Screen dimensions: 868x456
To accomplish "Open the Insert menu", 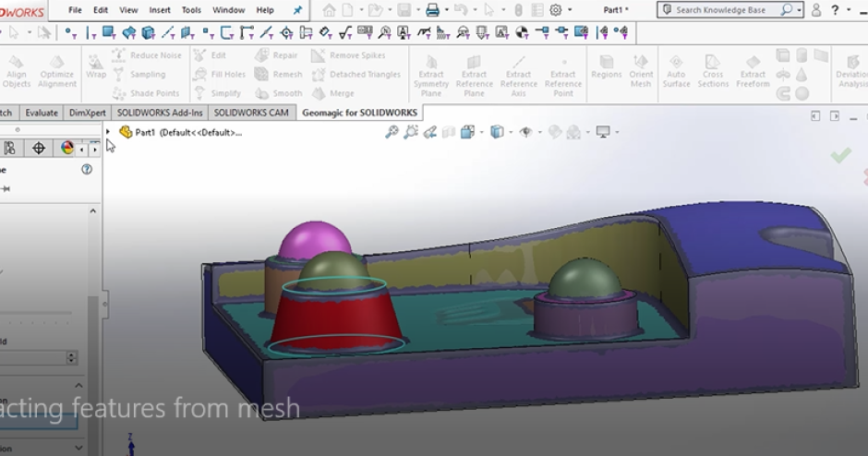I will (x=160, y=10).
